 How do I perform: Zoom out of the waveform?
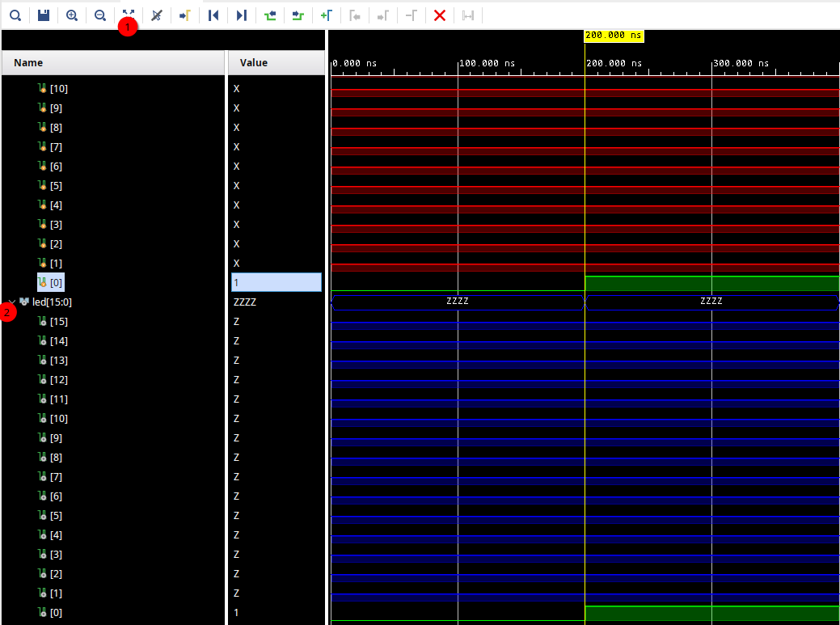coord(100,15)
